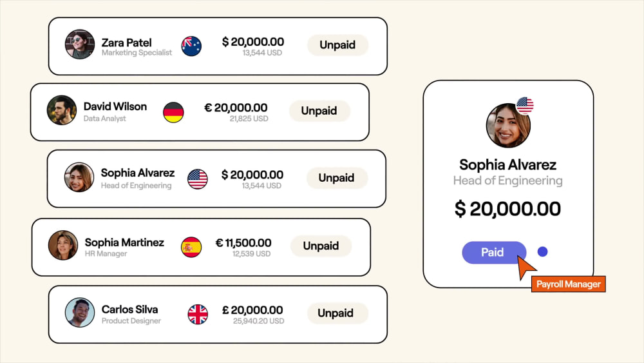Click the US flag badge on the detail card avatar

pyautogui.click(x=525, y=105)
